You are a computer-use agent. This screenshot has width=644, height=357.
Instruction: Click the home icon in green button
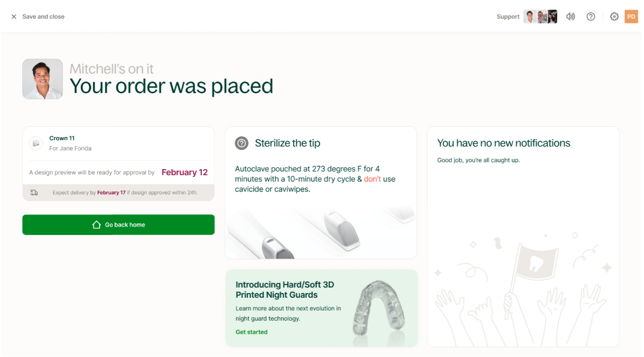coord(97,225)
